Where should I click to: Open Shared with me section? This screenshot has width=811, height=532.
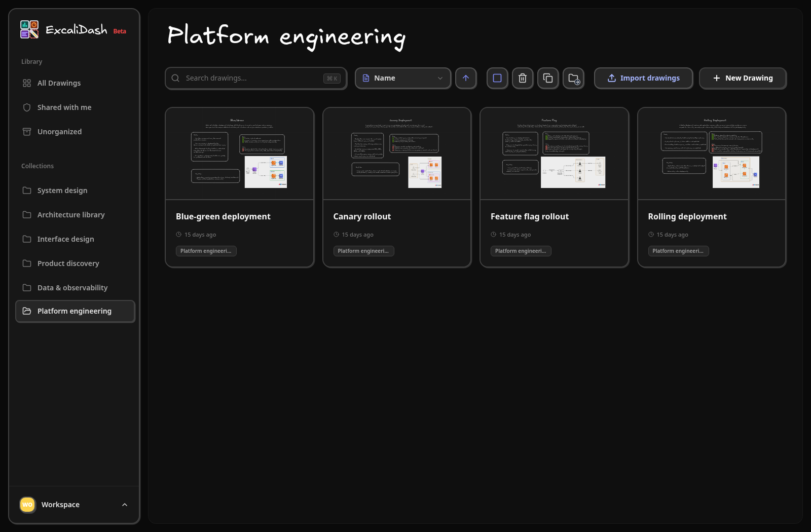pos(75,107)
